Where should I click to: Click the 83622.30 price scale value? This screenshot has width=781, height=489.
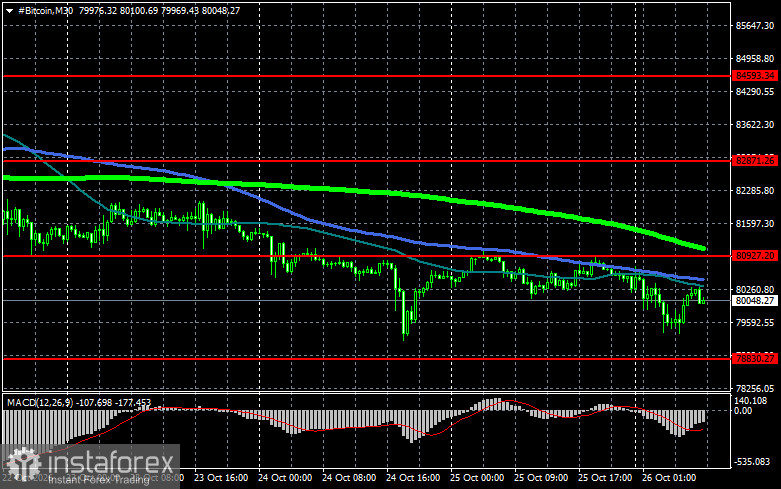(755, 125)
